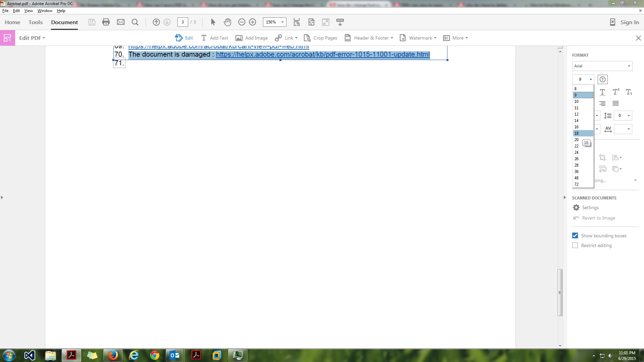Click the Zoom In icon
The height and width of the screenshot is (362, 644).
click(253, 22)
